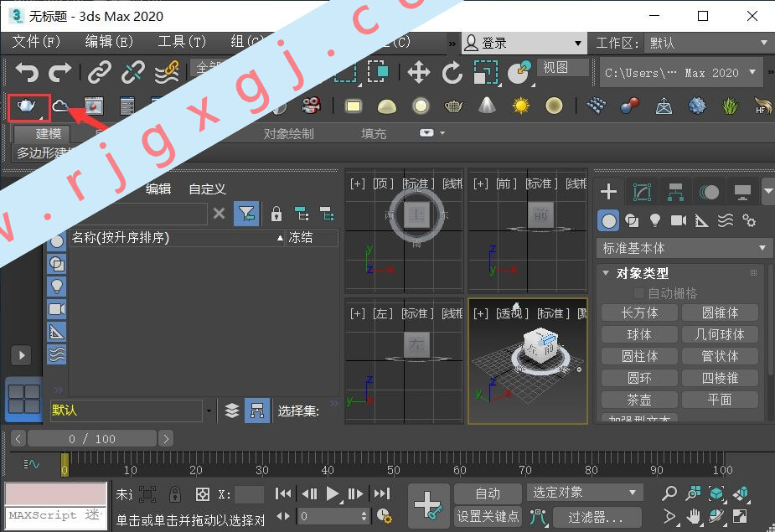The width and height of the screenshot is (775, 532).
Task: Open the 编辑(E) menu in the main menu bar
Action: [109, 42]
